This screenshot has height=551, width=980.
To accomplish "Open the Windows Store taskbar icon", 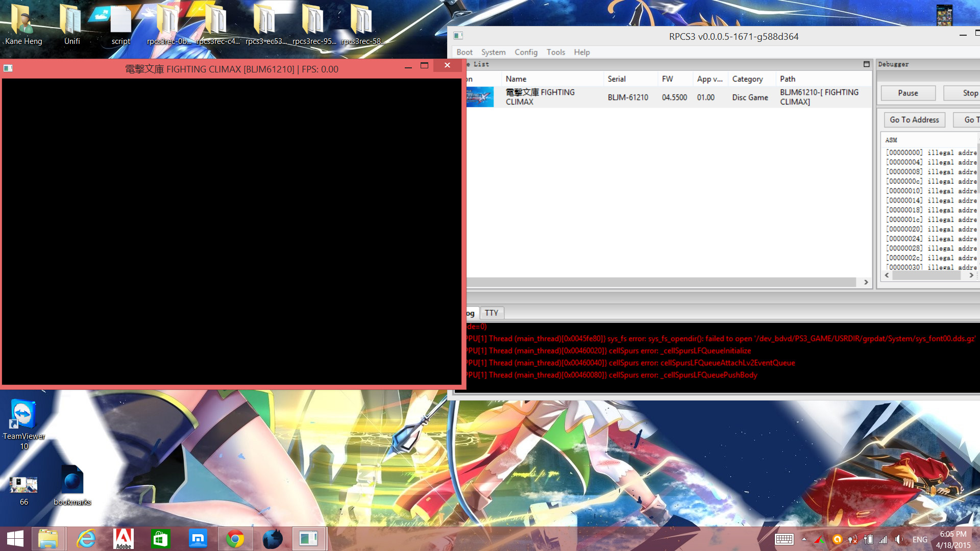I will (x=160, y=539).
